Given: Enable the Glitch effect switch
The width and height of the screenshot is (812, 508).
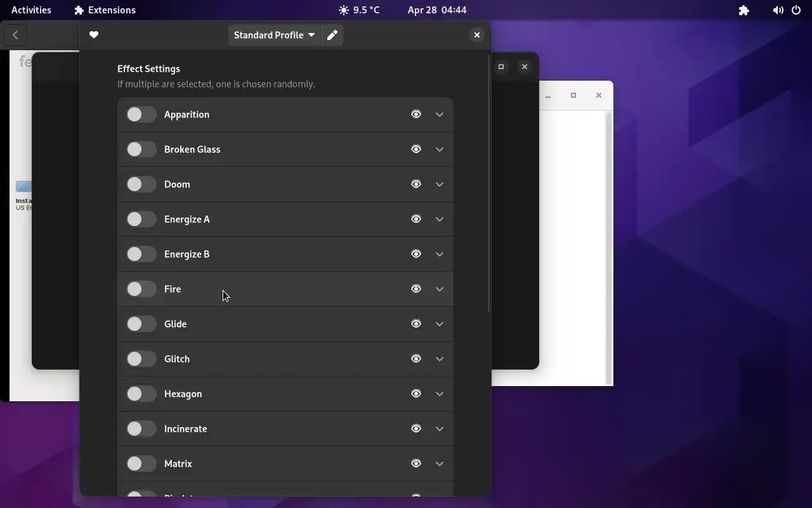Looking at the screenshot, I should point(141,359).
